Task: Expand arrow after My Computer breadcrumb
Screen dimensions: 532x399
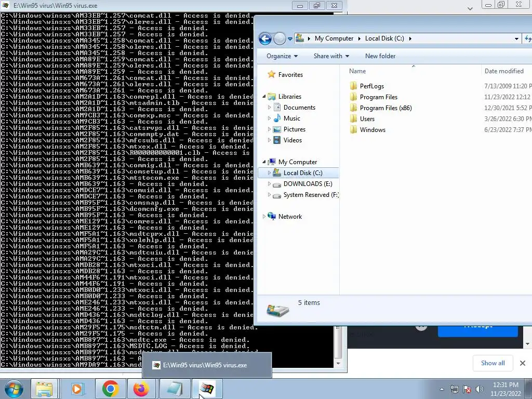Action: point(360,38)
